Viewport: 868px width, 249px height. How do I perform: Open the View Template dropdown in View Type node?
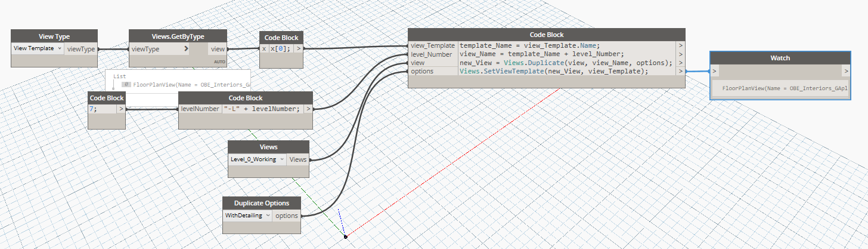pos(38,48)
